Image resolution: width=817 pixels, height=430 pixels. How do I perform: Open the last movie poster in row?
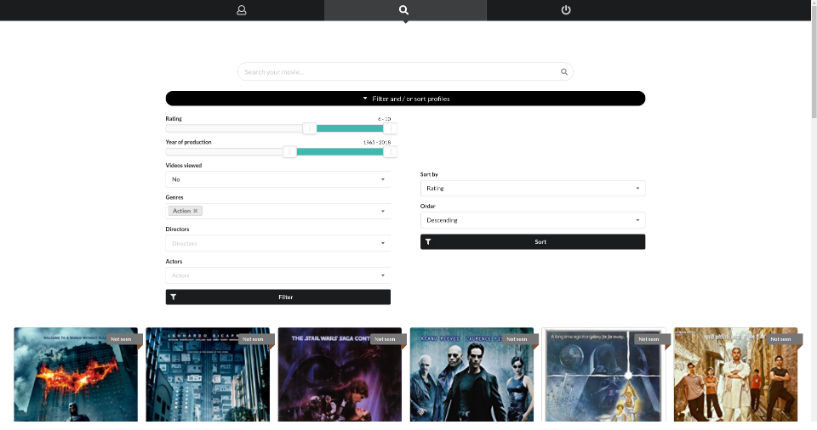coord(736,374)
